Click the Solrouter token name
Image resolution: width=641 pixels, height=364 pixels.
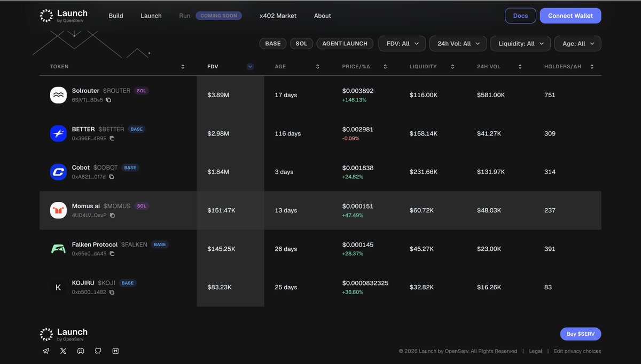85,91
